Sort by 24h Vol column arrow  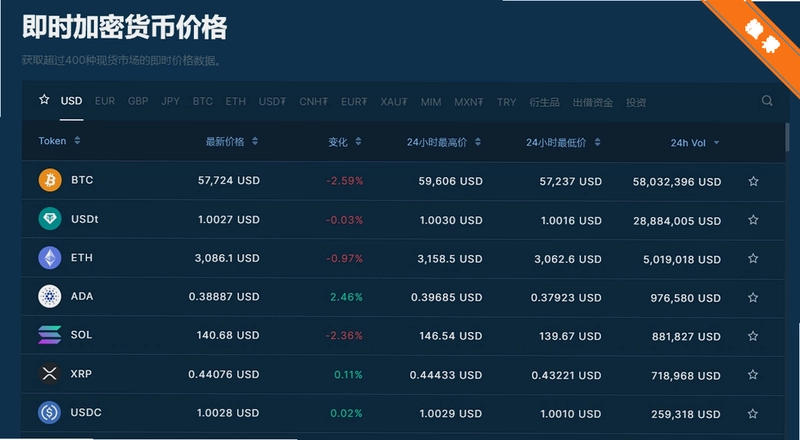tap(716, 143)
